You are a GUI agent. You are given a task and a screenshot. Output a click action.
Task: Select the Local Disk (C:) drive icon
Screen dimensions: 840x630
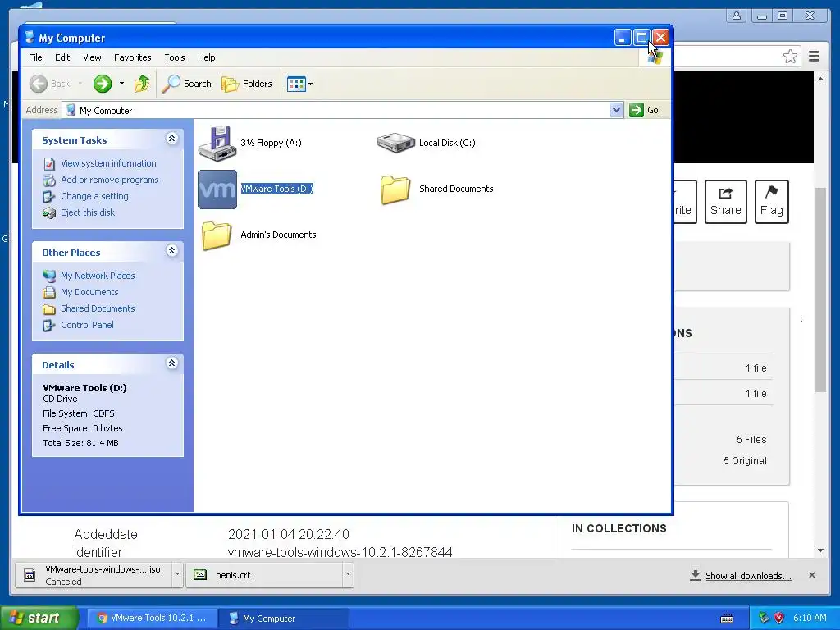pos(396,143)
